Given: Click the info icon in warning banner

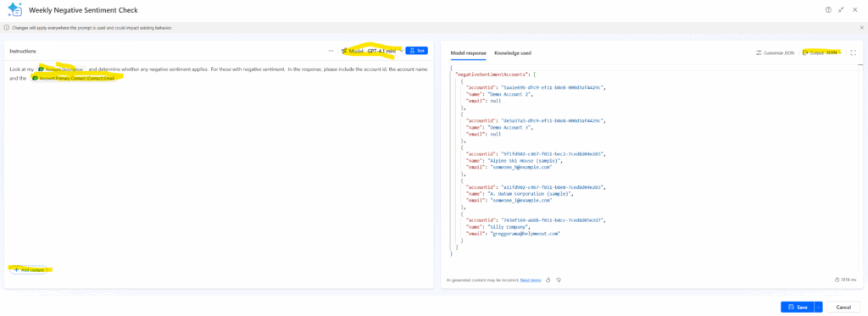Looking at the screenshot, I should [x=7, y=28].
